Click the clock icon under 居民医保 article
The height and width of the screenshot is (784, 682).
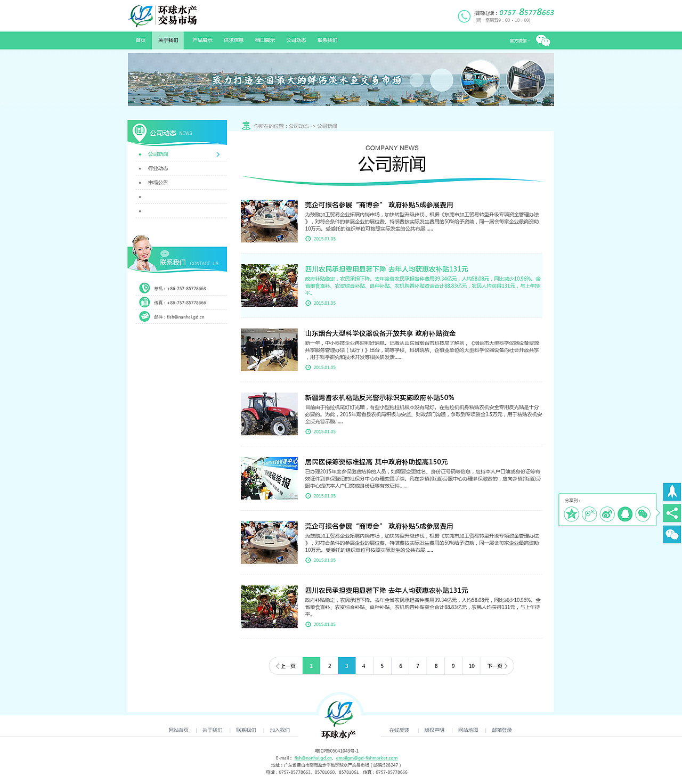click(x=308, y=496)
